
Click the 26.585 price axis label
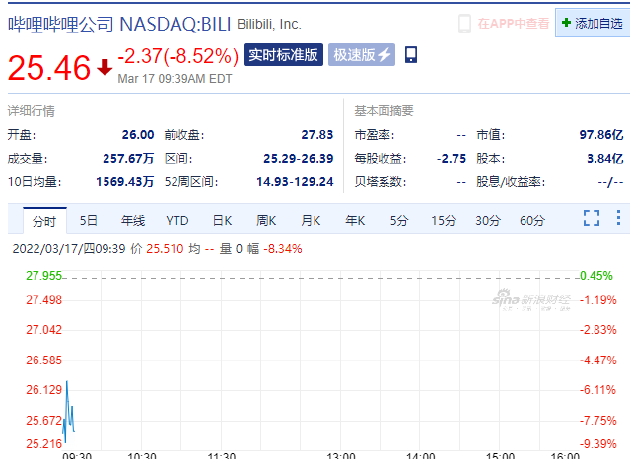[44, 360]
